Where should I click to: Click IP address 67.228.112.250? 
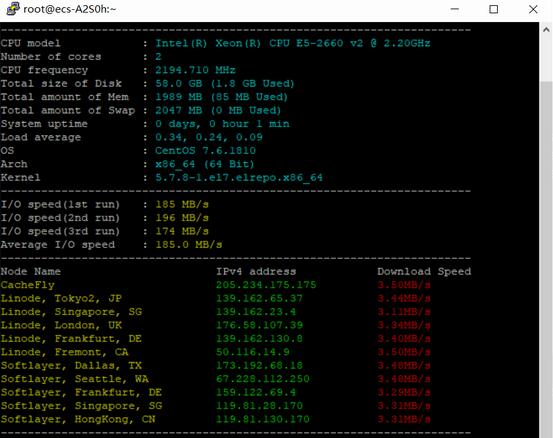pos(263,379)
